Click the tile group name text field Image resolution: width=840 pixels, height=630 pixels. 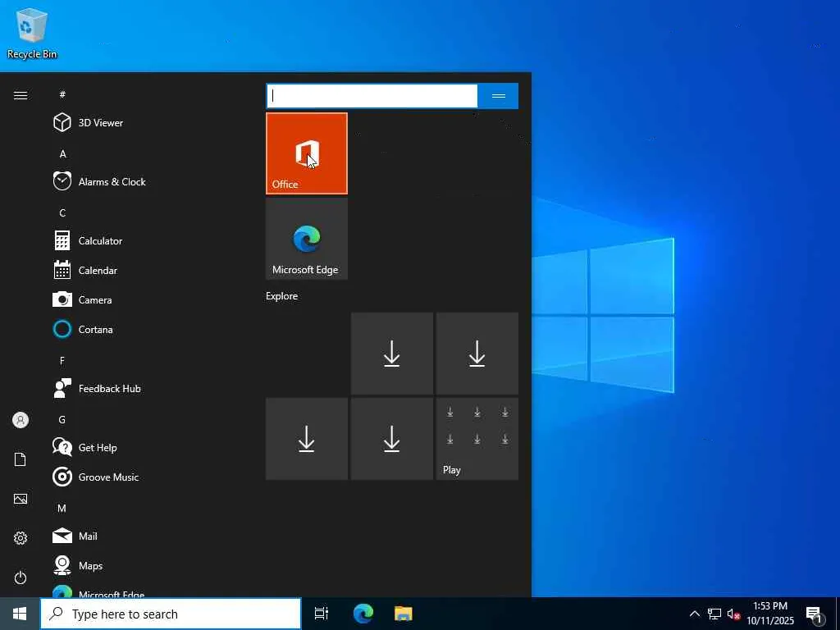point(372,96)
